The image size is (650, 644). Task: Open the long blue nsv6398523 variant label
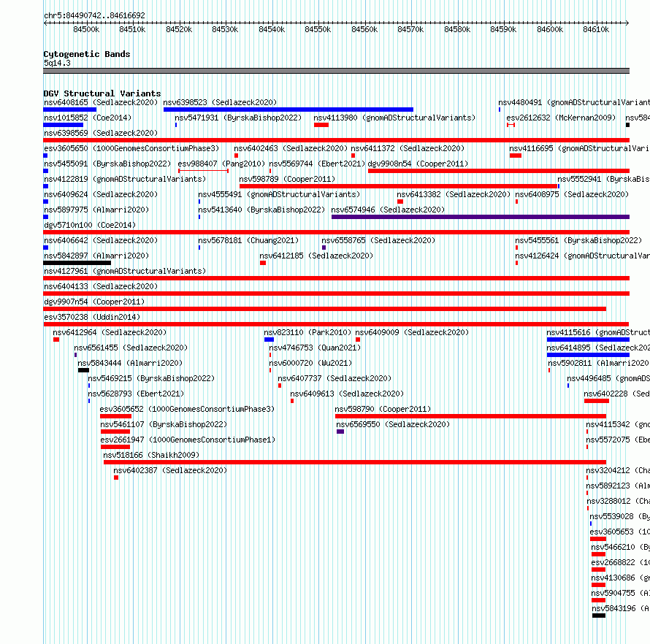point(220,102)
